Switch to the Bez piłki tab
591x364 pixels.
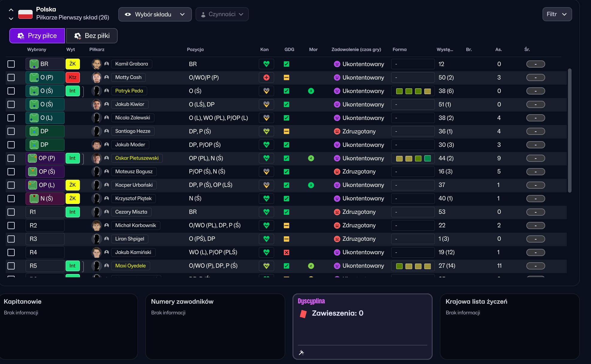92,36
